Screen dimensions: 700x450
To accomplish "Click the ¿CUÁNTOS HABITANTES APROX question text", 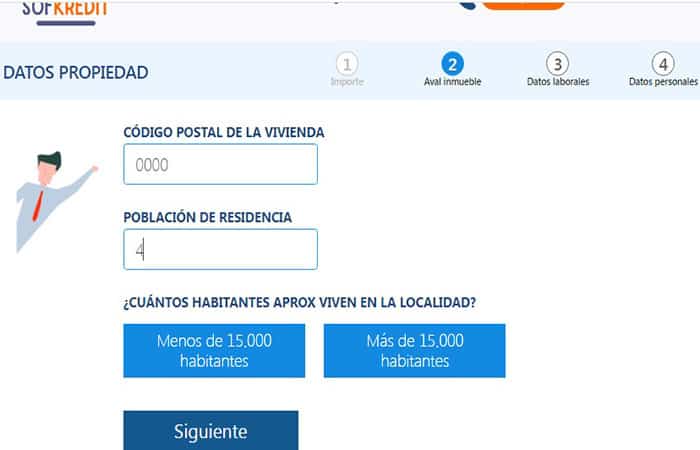I will click(300, 302).
